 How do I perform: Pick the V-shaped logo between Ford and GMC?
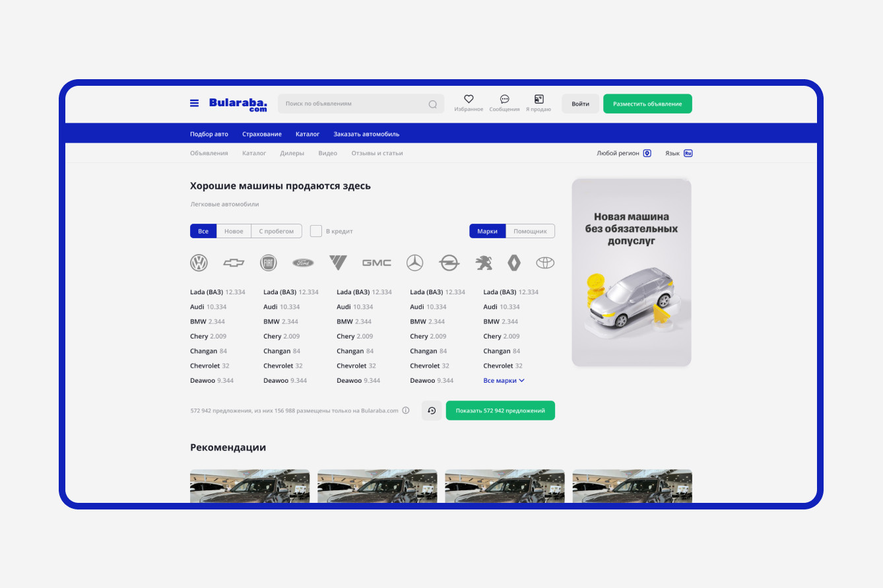pyautogui.click(x=338, y=263)
